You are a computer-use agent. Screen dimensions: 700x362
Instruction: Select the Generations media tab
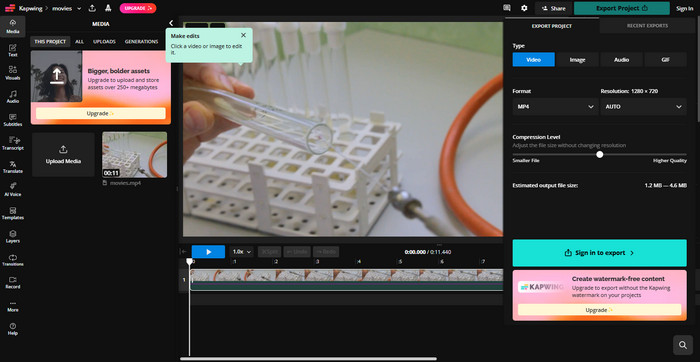tap(142, 42)
